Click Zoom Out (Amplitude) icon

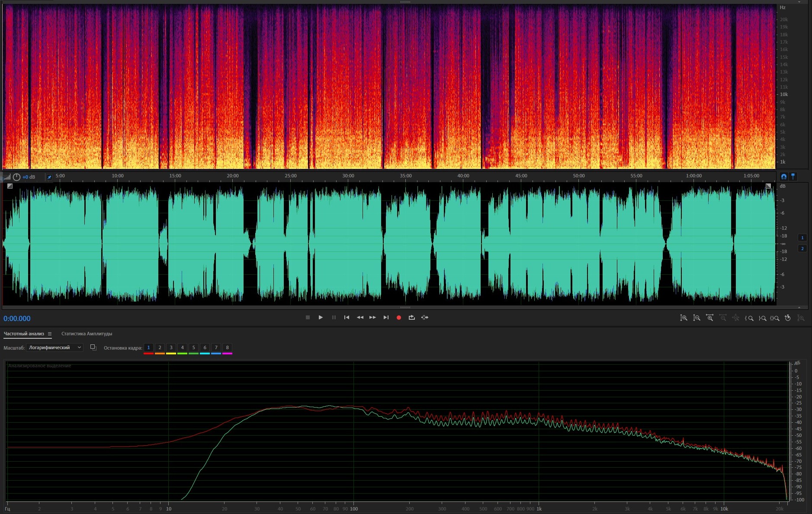(x=696, y=318)
